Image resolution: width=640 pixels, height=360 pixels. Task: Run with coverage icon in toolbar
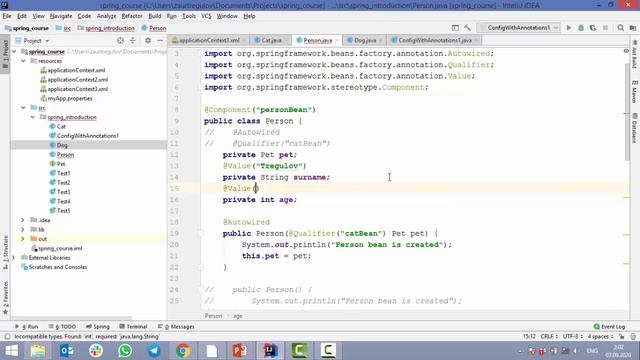pos(593,28)
